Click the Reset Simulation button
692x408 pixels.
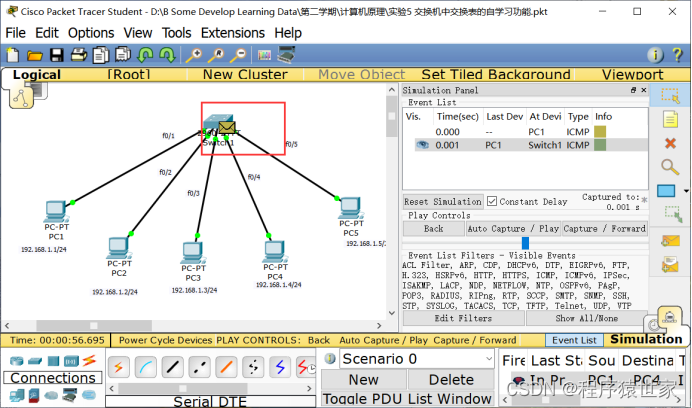[x=443, y=201]
